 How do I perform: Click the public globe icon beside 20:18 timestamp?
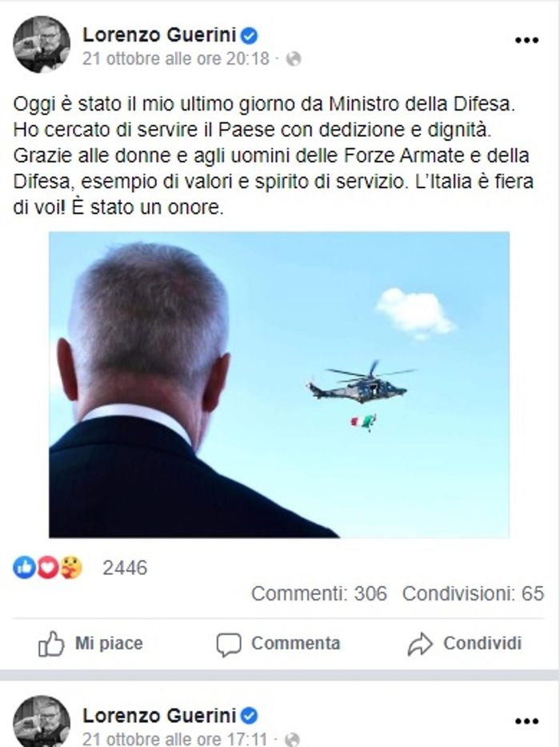click(294, 58)
